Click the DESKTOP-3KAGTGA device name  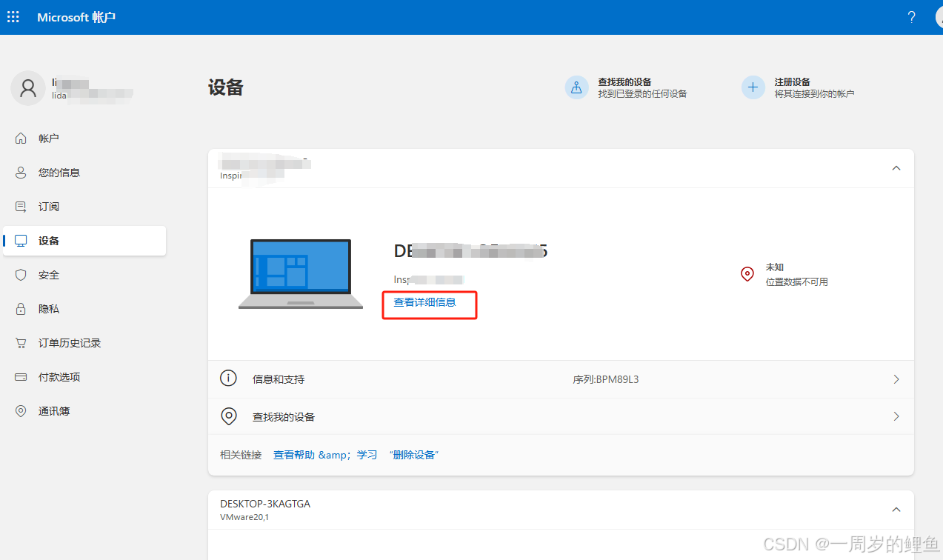[265, 504]
